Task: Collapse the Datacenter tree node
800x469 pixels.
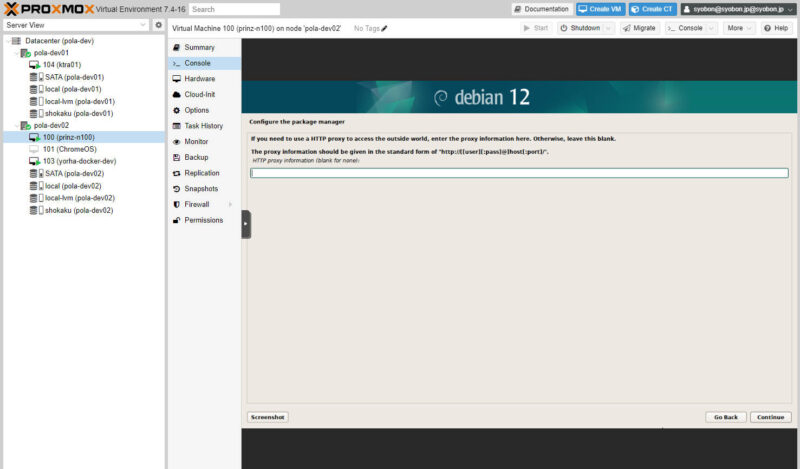Action: coord(8,41)
